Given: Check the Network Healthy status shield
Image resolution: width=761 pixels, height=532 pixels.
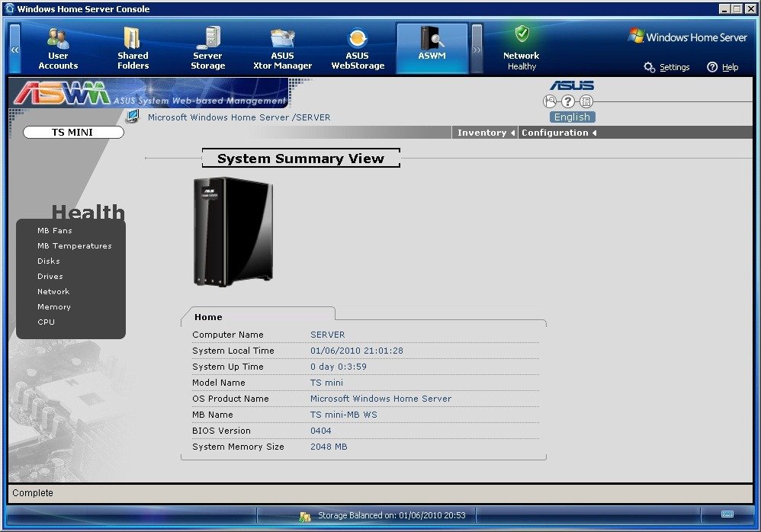Looking at the screenshot, I should (x=522, y=34).
